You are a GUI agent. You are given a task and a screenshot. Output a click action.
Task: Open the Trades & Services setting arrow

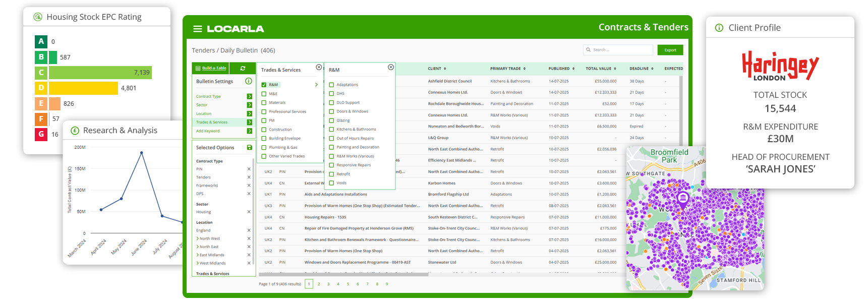pos(249,122)
